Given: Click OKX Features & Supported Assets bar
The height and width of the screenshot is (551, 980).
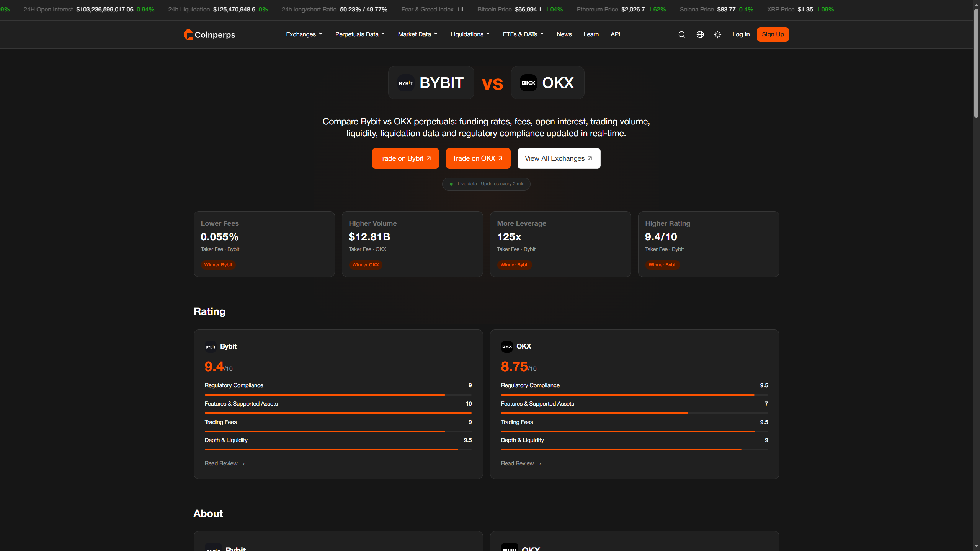Looking at the screenshot, I should [x=635, y=413].
